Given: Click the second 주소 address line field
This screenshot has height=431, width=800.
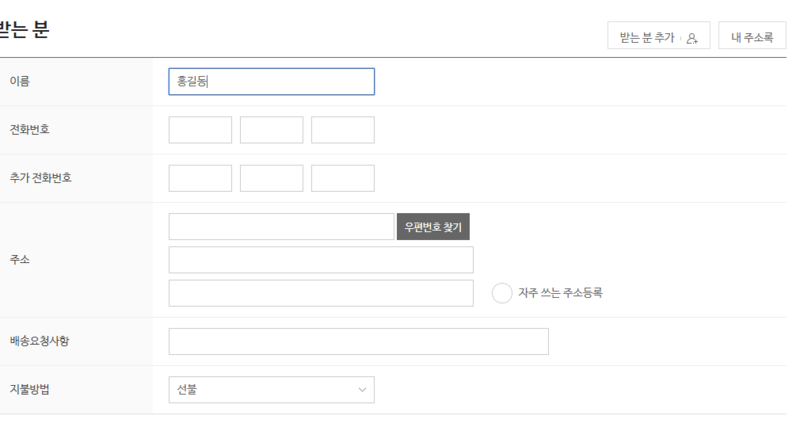Looking at the screenshot, I should [321, 260].
